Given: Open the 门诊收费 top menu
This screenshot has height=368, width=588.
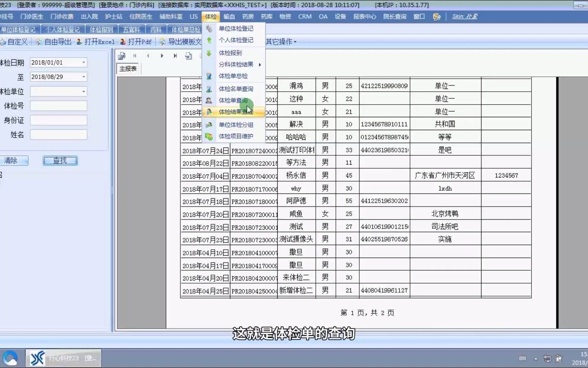Looking at the screenshot, I should pos(62,16).
